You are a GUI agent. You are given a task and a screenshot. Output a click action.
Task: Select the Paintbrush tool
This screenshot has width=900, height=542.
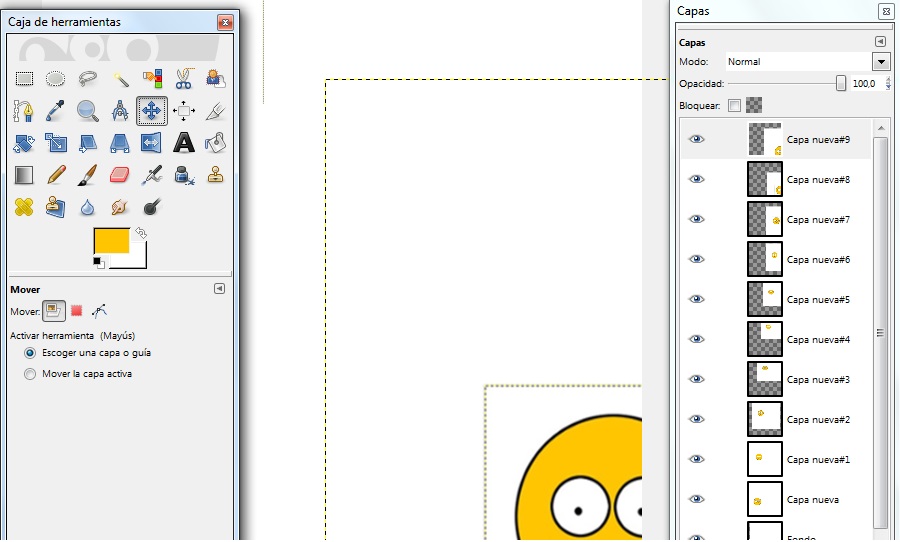click(x=87, y=175)
